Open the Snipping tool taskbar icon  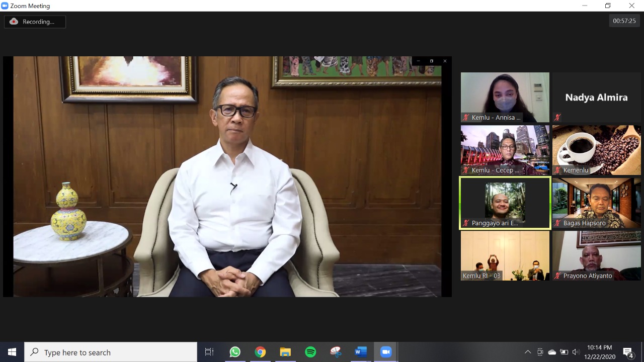[x=336, y=352]
